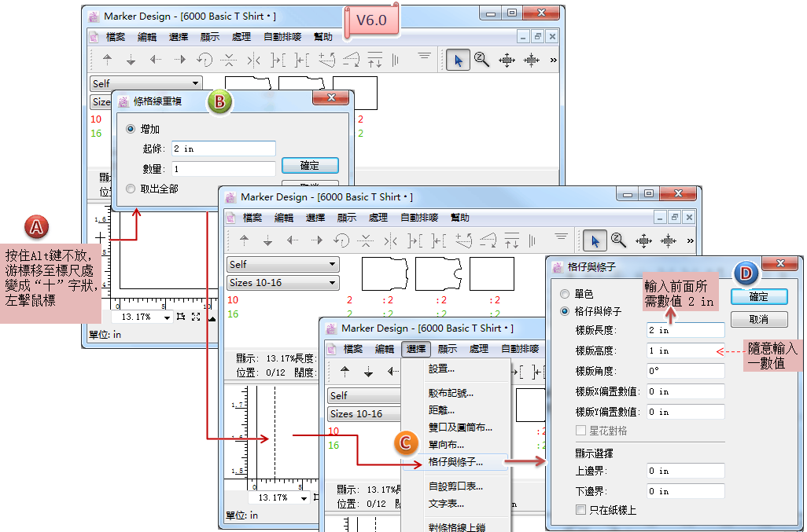
Task: Expand the Sizes 10-16 dropdown
Action: click(282, 283)
